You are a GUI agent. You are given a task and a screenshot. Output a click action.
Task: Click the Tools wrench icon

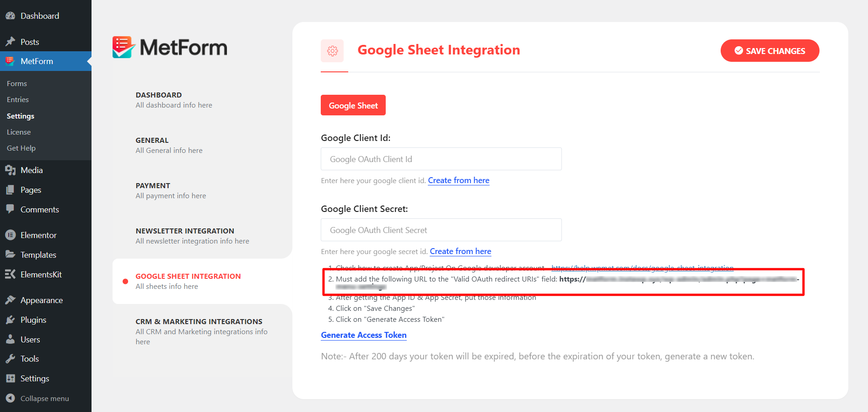pos(10,359)
